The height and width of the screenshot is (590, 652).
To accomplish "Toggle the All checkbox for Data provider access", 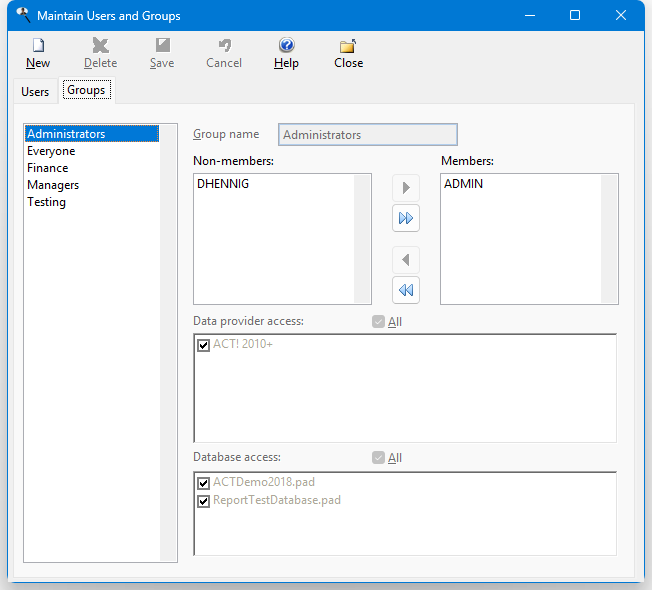I will (x=378, y=322).
